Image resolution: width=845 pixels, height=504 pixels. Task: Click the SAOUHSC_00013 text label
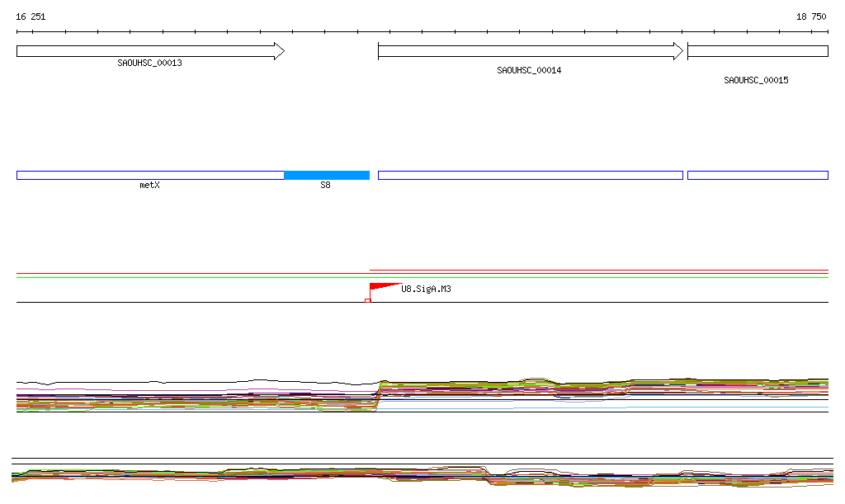pyautogui.click(x=149, y=63)
